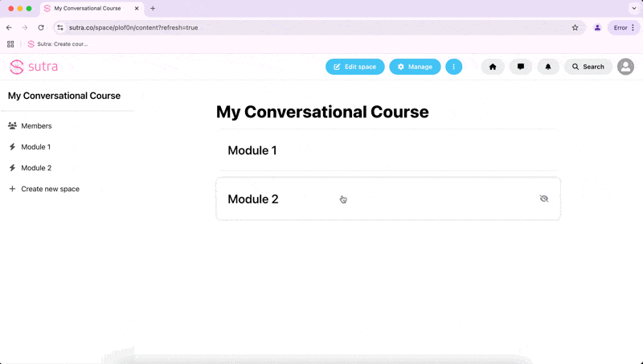Image resolution: width=643 pixels, height=364 pixels.
Task: Reload the page
Action: pos(41,27)
